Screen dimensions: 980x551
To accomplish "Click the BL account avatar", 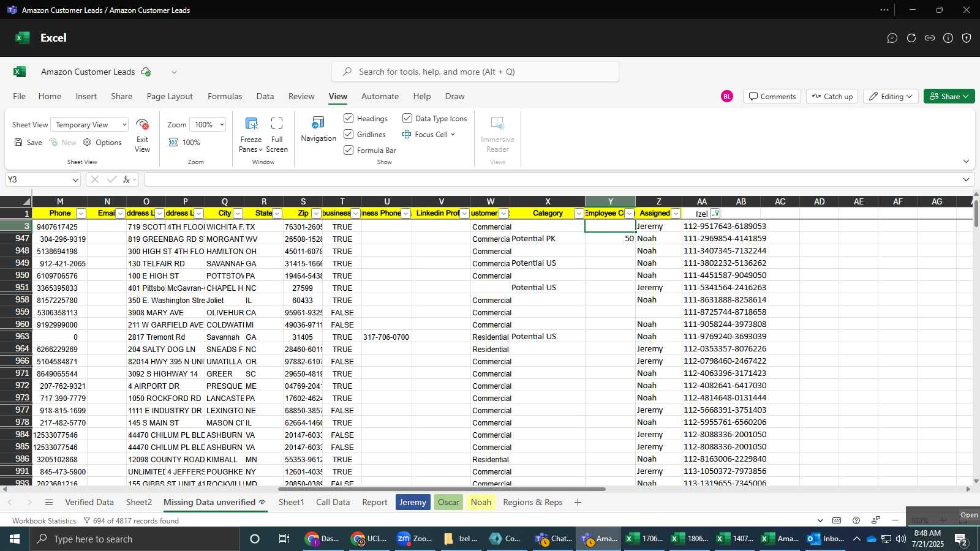I will point(727,96).
